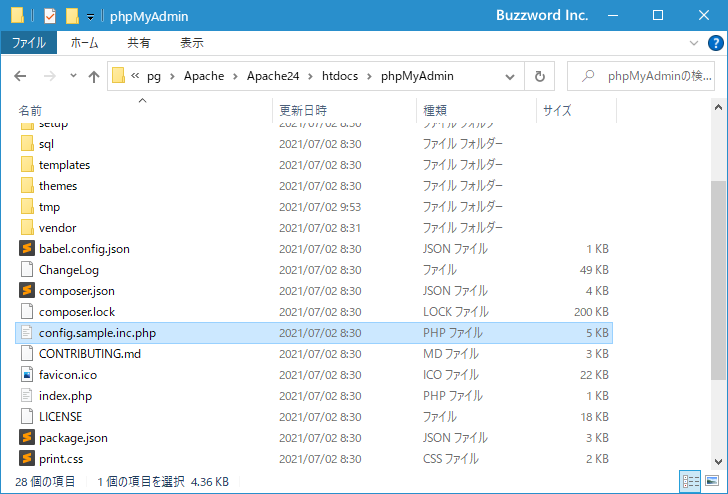The width and height of the screenshot is (728, 494).
Task: Go back using the Back arrow
Action: tap(20, 76)
